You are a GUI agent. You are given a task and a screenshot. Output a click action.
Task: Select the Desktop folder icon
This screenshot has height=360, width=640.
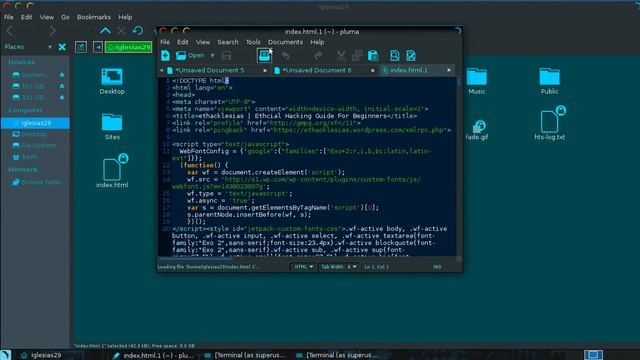tap(112, 81)
